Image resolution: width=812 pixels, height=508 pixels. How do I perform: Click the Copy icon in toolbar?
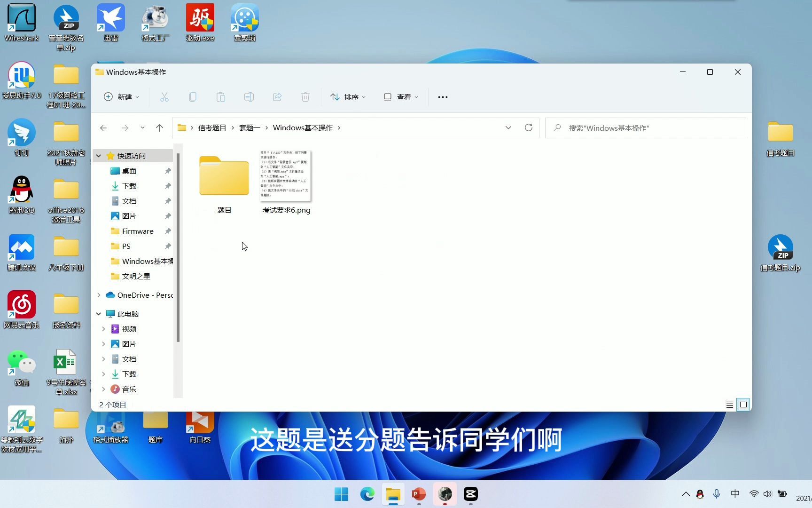(193, 97)
